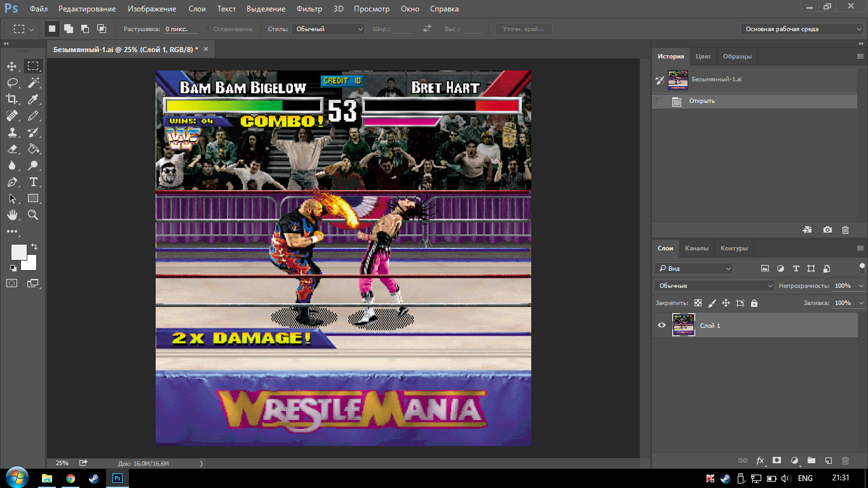Viewport: 868px width, 488px height.
Task: Create a new layer in Layers panel
Action: (x=828, y=460)
